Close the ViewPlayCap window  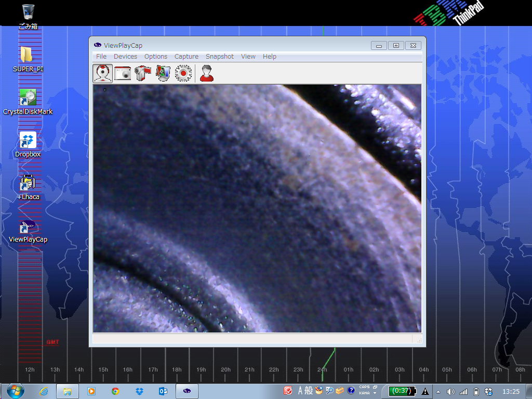click(x=413, y=46)
